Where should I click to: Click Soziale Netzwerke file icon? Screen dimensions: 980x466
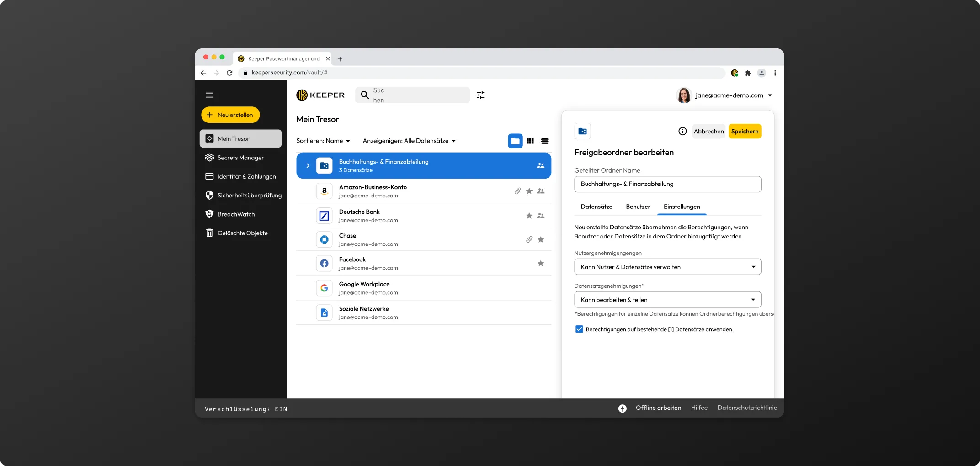tap(324, 312)
